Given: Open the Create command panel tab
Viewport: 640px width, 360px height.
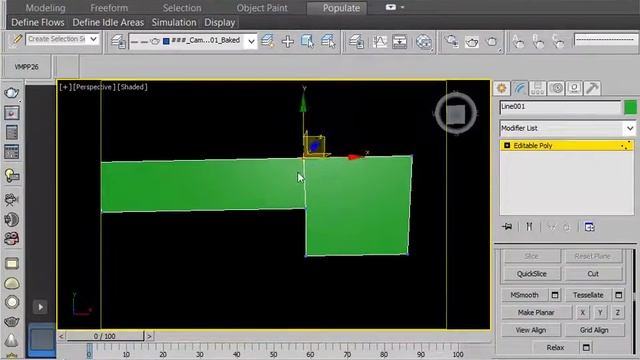Looking at the screenshot, I should (x=502, y=88).
